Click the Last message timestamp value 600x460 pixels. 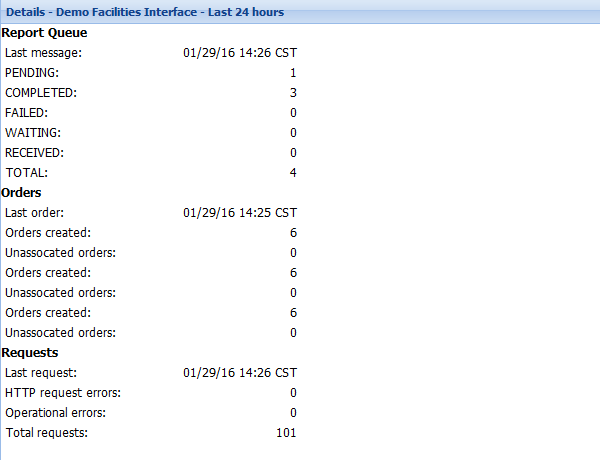[x=240, y=53]
